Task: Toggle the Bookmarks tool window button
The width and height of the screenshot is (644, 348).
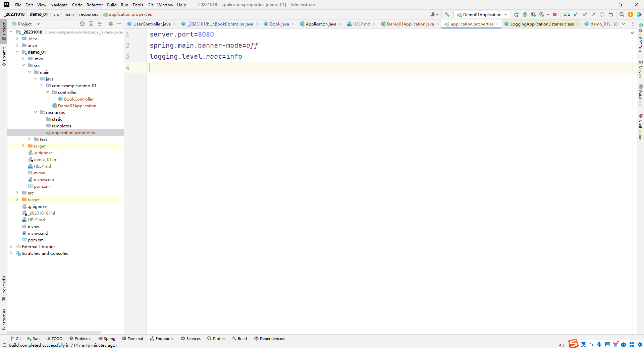Action: [4, 288]
